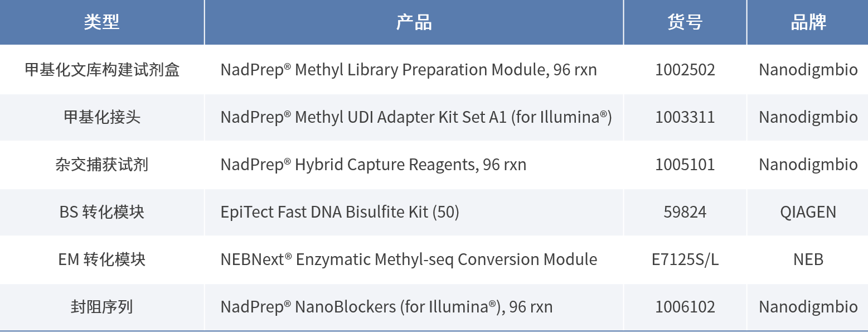
Task: Click catalog number E7125S/L
Action: 685,259
